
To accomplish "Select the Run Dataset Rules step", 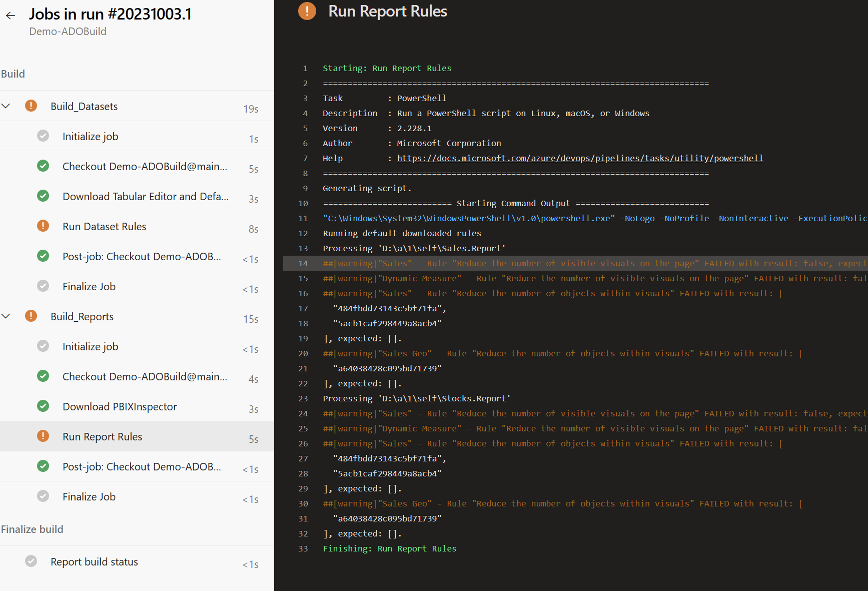I will click(104, 226).
